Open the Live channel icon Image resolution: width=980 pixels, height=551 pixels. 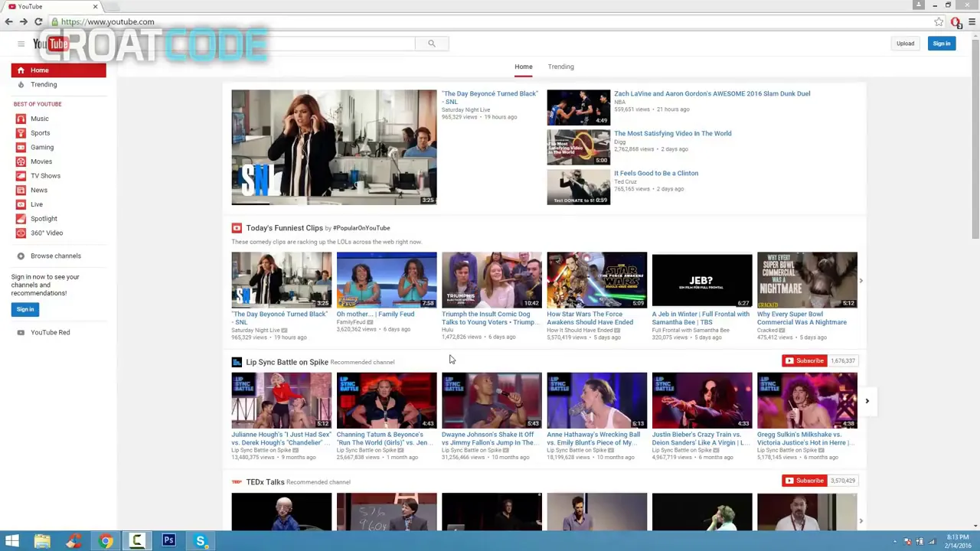[x=21, y=204]
